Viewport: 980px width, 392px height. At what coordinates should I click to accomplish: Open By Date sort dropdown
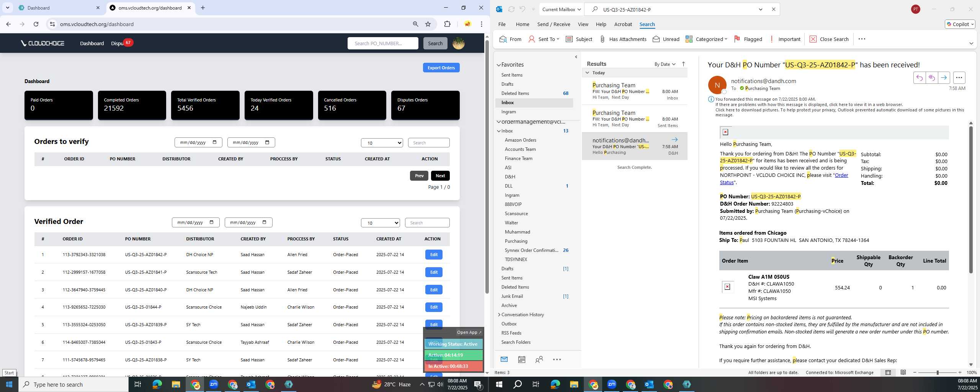[665, 64]
